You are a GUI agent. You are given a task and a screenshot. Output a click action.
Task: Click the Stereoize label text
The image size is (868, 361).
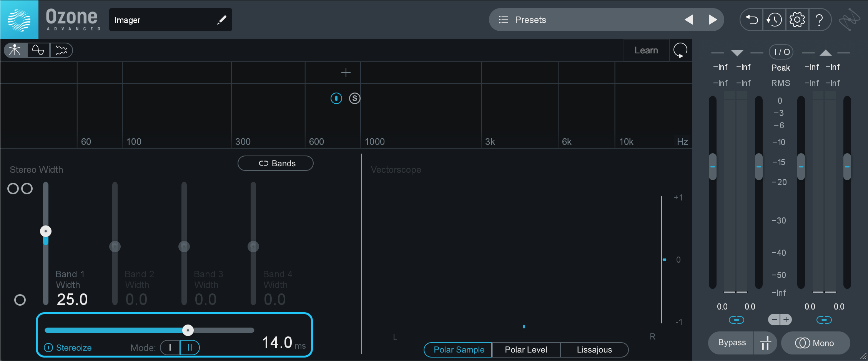click(74, 348)
